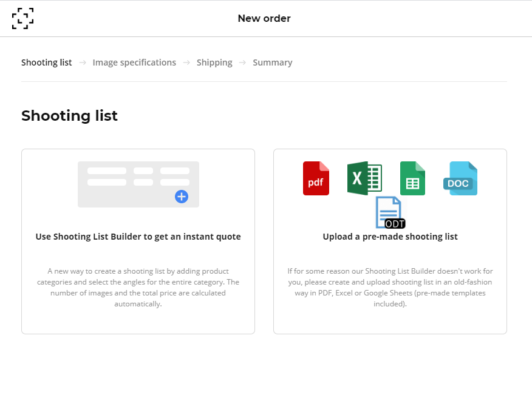Click the New order page title
The height and width of the screenshot is (398, 532).
point(264,18)
